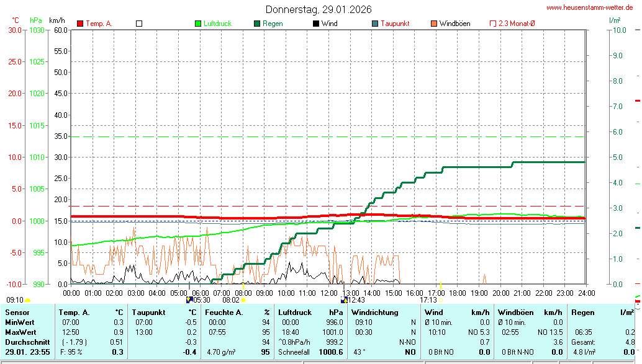642x364 pixels.
Task: Click the teal Taupunkt legend square
Action: tap(375, 24)
